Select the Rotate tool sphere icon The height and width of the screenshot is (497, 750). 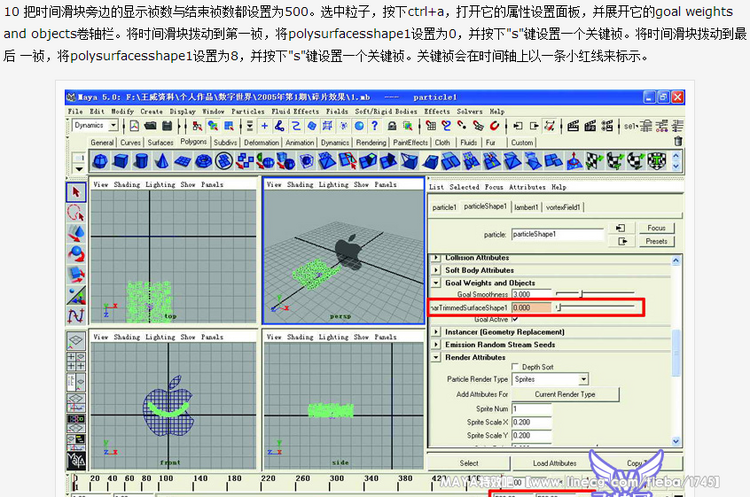[76, 254]
